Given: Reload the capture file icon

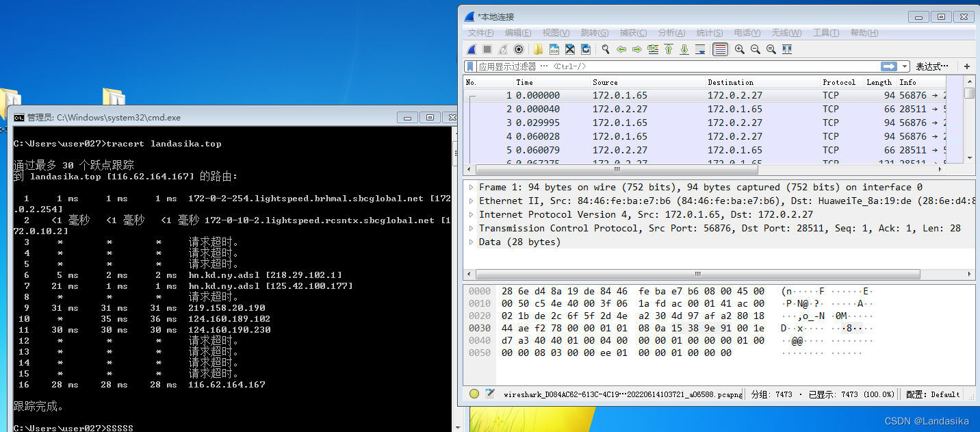Looking at the screenshot, I should pos(586,49).
